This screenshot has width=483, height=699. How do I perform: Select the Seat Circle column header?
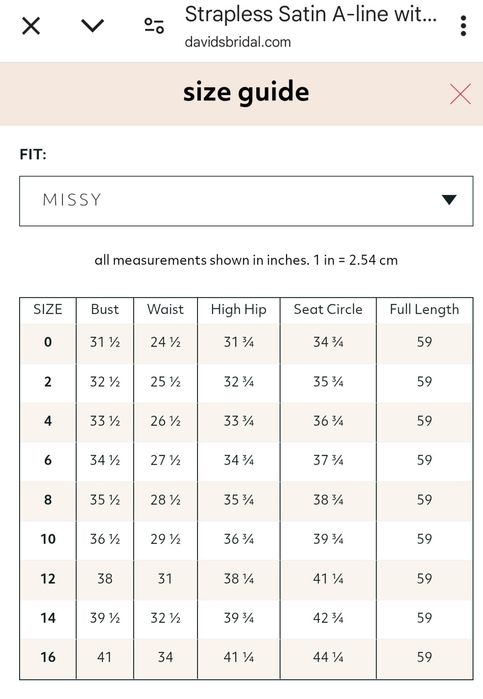click(328, 309)
